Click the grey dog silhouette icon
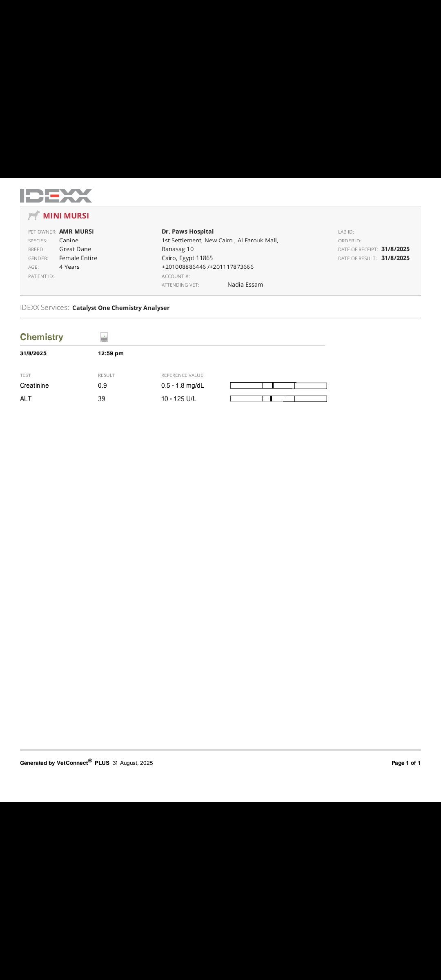 pos(34,215)
